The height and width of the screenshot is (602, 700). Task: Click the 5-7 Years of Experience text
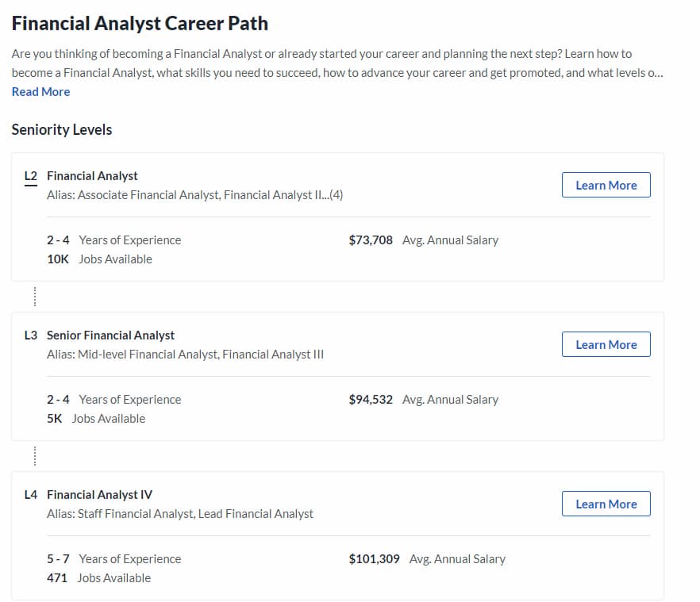113,559
